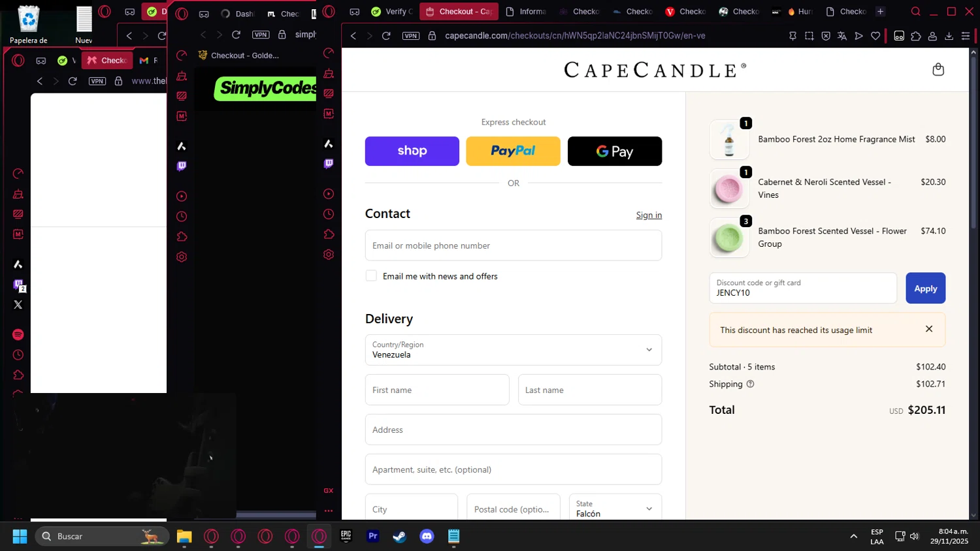Open Settings gear in the CapeCandle window sidebar
Screen dimensions: 980x551
click(329, 255)
